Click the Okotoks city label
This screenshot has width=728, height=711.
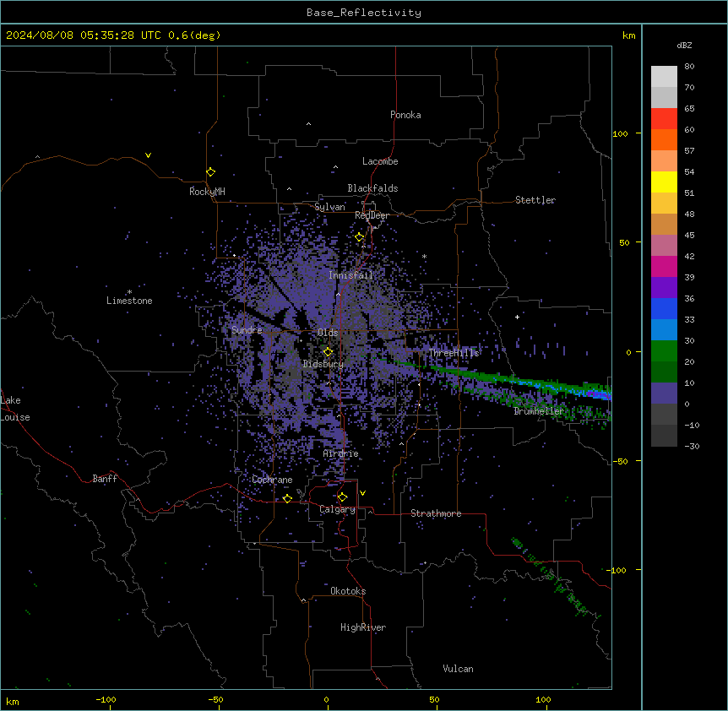(x=348, y=591)
